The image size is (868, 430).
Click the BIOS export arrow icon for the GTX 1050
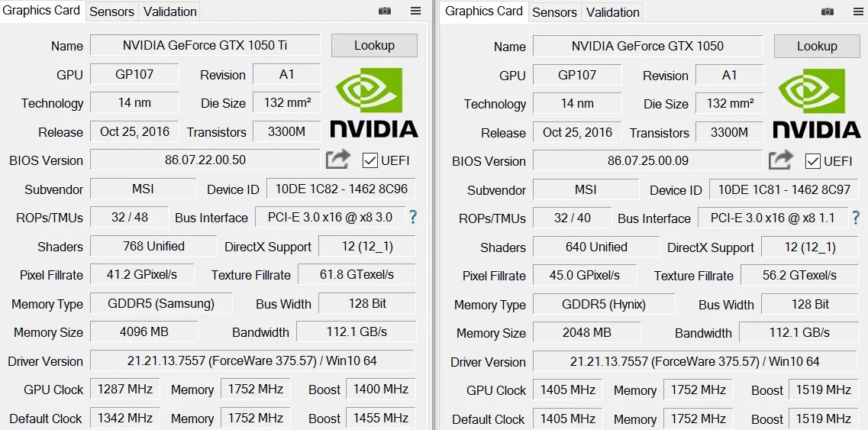pyautogui.click(x=780, y=160)
